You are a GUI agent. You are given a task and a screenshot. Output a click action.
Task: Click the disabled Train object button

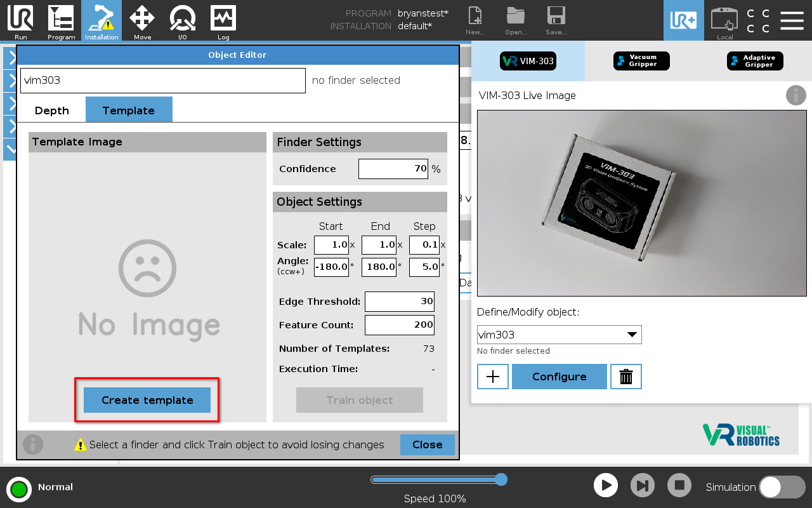[x=360, y=400]
